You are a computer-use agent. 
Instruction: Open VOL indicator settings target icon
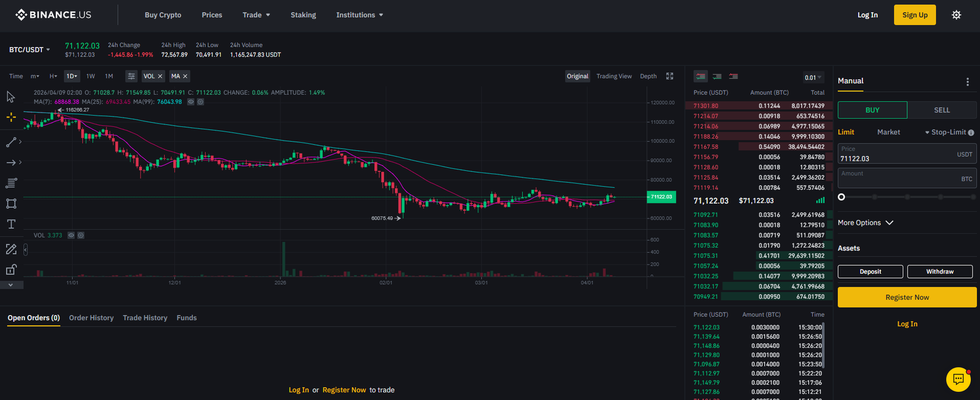coord(81,235)
